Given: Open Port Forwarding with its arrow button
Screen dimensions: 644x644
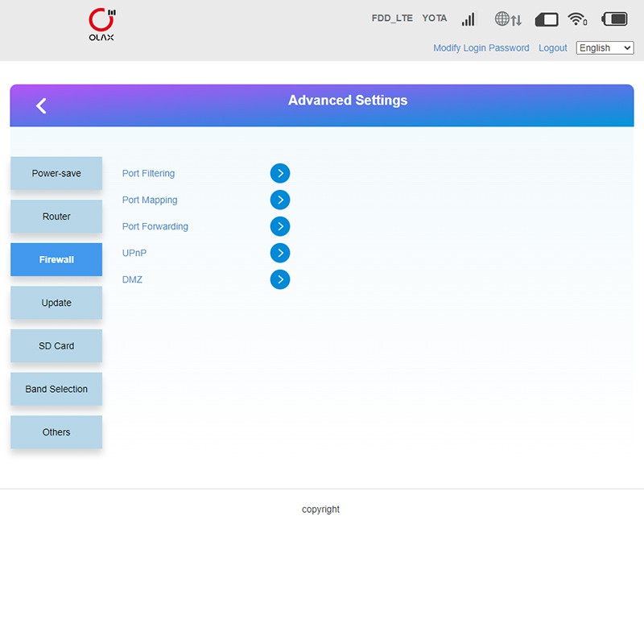Looking at the screenshot, I should coord(279,226).
